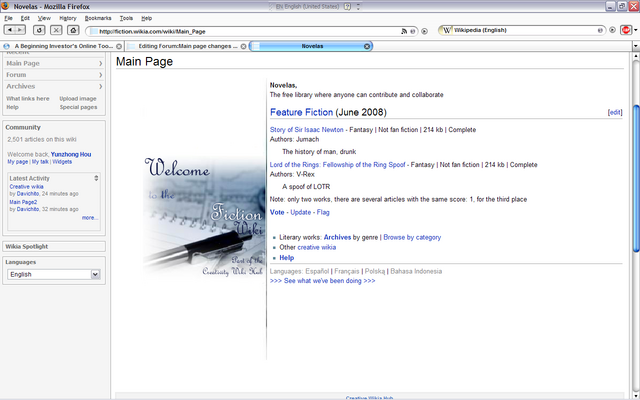The width and height of the screenshot is (640, 400).
Task: Click more... in Latest Activity
Action: (90, 218)
